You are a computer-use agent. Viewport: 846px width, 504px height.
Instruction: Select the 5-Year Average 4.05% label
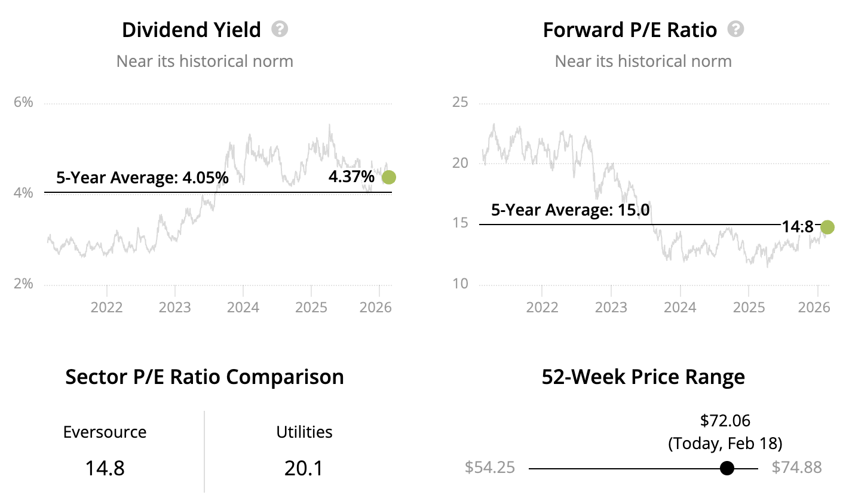(142, 178)
